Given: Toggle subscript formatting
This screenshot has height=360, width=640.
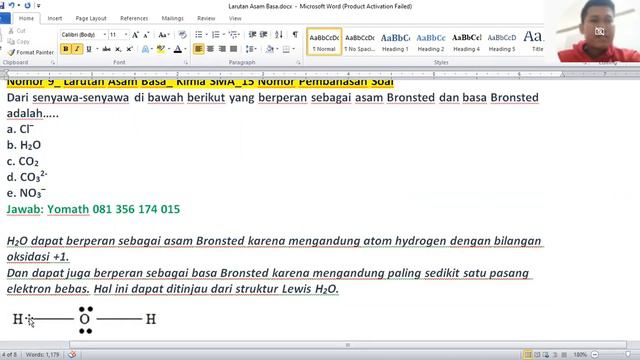Looking at the screenshot, I should pyautogui.click(x=118, y=49).
